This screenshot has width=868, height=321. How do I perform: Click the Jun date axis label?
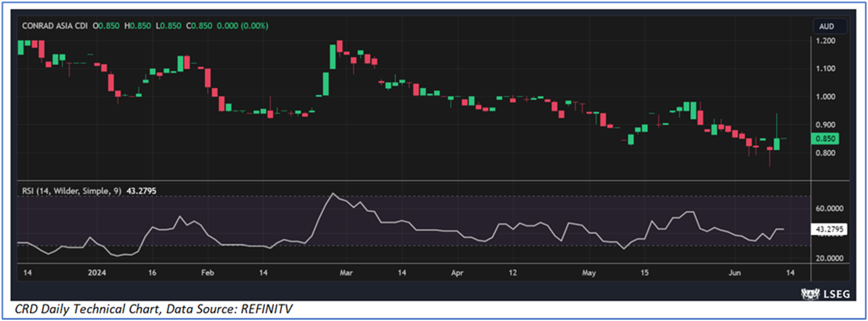click(x=735, y=273)
